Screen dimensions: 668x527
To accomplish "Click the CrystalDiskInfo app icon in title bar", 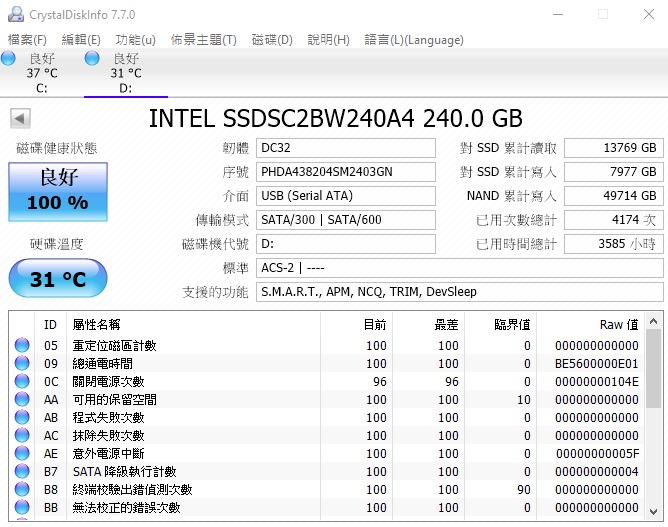I will point(16,14).
